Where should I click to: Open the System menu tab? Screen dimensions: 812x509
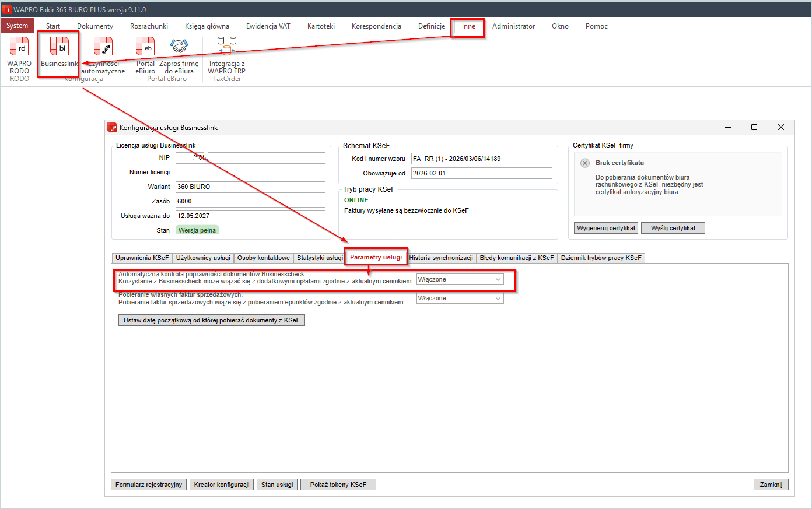tap(17, 26)
